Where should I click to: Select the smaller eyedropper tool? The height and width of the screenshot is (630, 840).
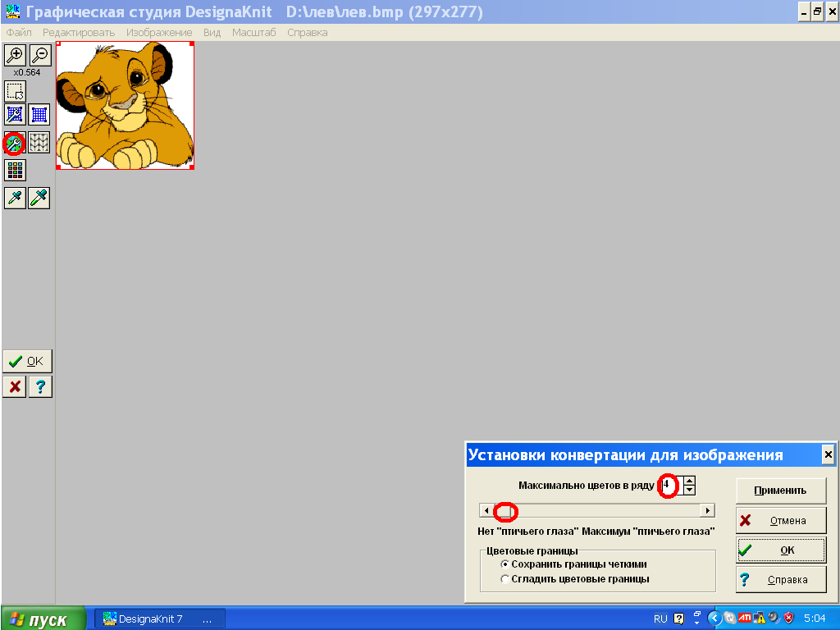15,199
